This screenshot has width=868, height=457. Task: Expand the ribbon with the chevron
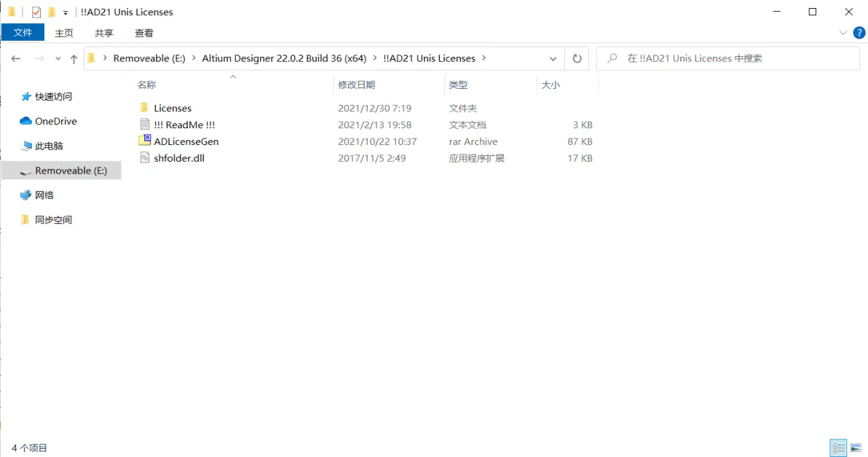click(843, 33)
